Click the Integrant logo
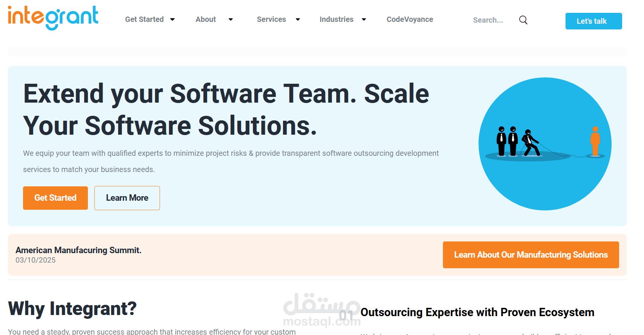644x335 pixels. tap(53, 18)
